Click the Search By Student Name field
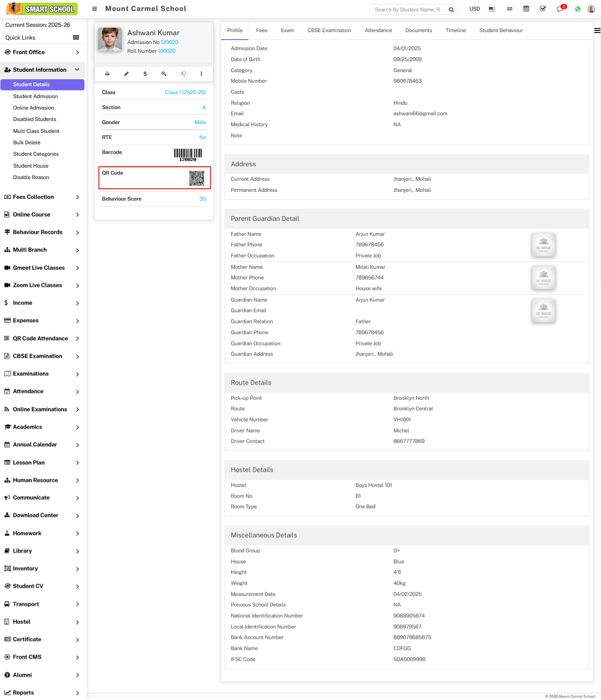The image size is (601, 700). (x=407, y=10)
